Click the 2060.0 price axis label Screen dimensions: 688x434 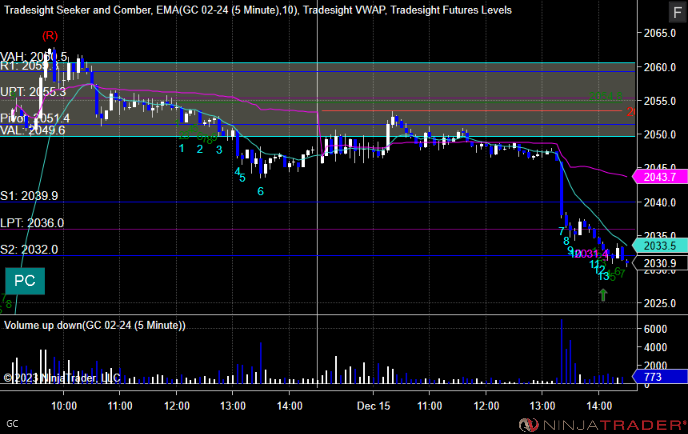(659, 67)
